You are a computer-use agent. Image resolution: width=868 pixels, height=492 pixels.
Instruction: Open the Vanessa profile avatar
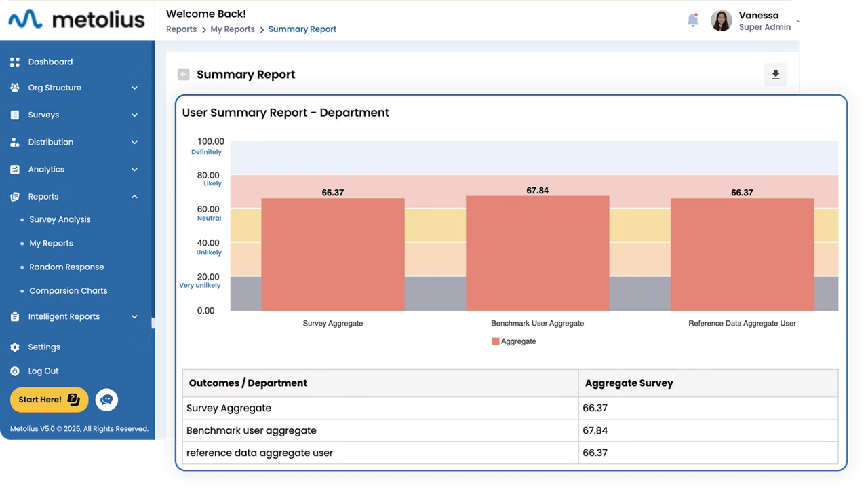pos(721,20)
